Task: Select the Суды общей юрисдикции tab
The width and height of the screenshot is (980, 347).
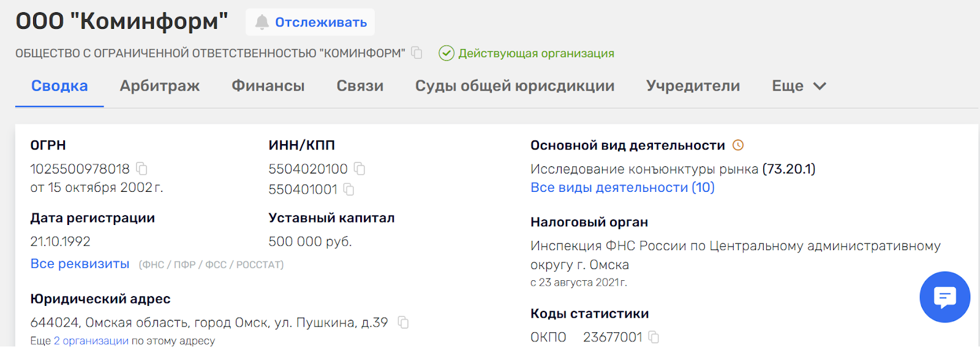Action: 515,86
